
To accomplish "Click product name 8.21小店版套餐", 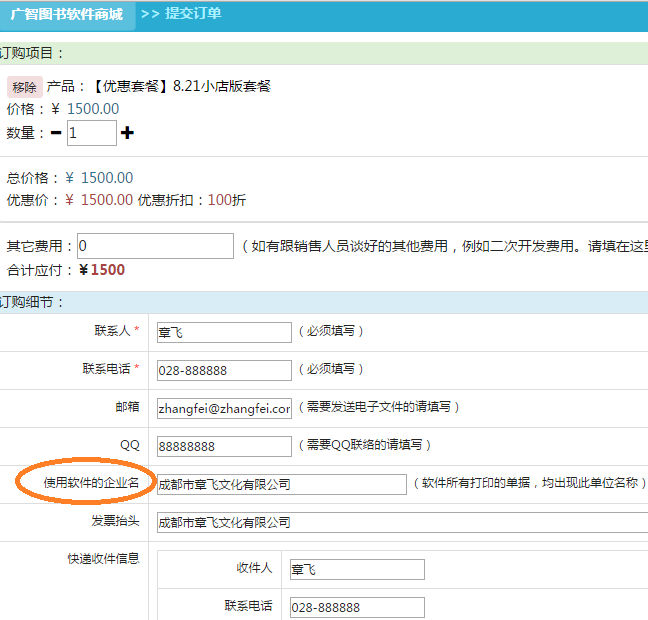I will click(222, 86).
